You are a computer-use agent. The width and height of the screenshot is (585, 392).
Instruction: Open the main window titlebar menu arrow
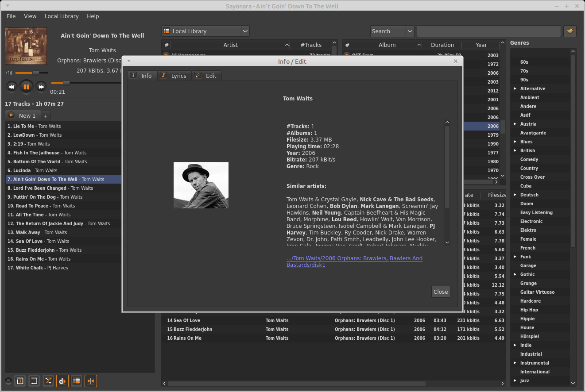(x=8, y=6)
